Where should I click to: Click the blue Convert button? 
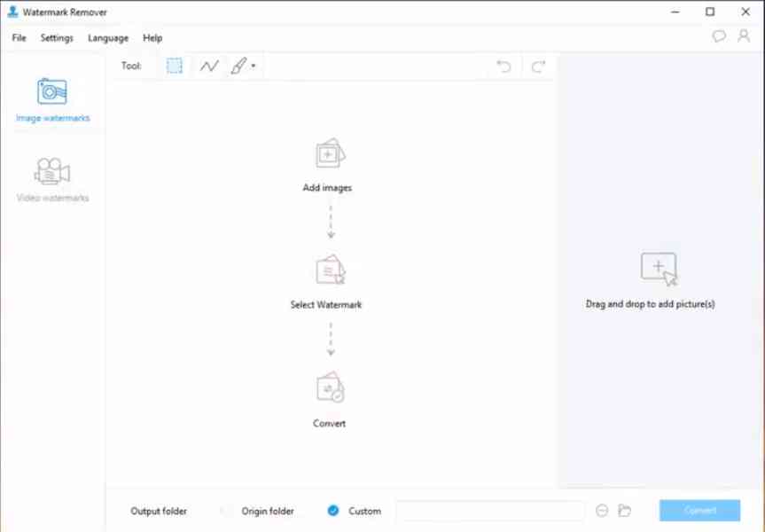pos(699,511)
